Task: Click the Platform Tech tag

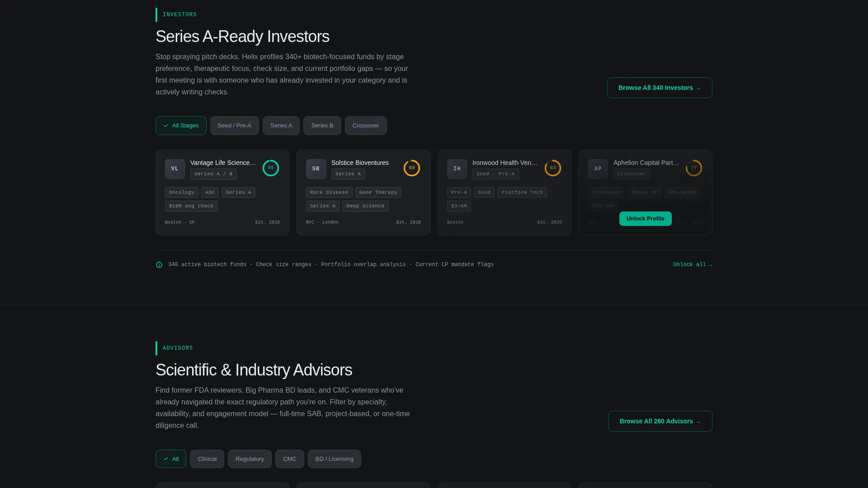Action: click(522, 192)
